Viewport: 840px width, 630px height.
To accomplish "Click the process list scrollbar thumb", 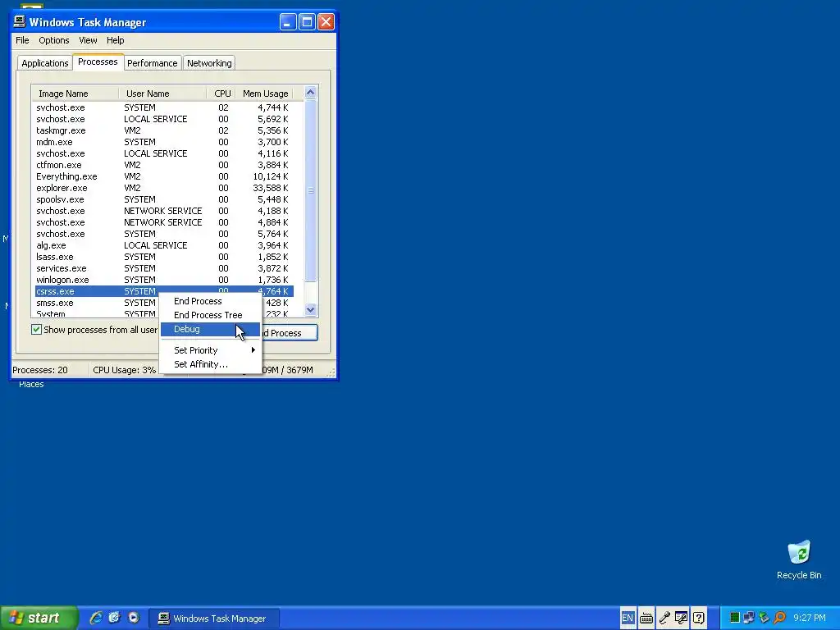I will click(x=310, y=190).
